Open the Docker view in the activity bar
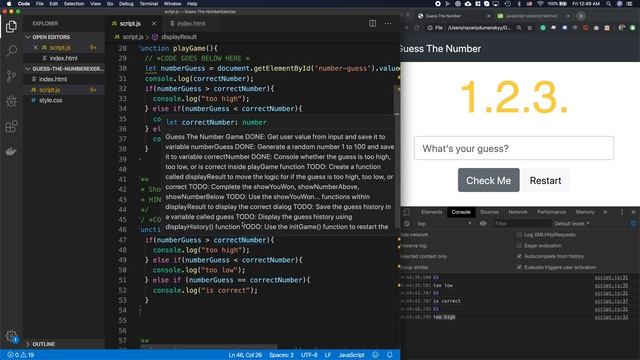This screenshot has height=360, width=640. tap(11, 151)
